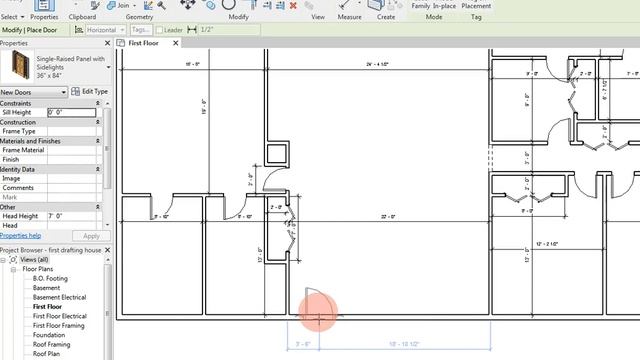
Task: Select the Join geometry icon
Action: tap(111, 5)
